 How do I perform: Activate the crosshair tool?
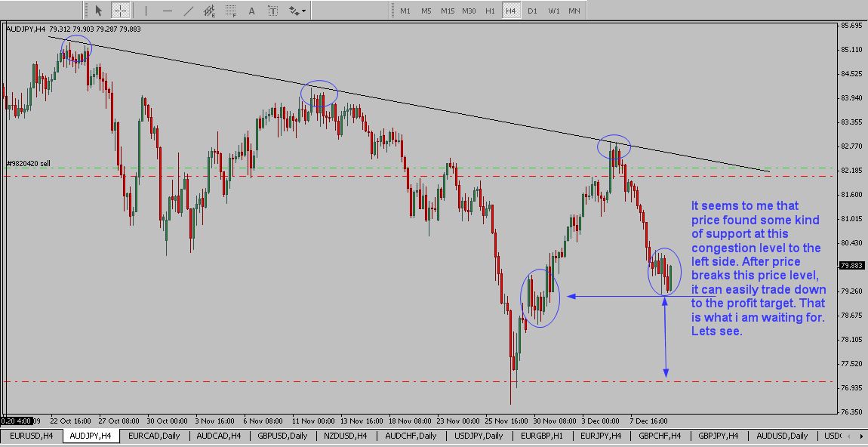tap(120, 11)
